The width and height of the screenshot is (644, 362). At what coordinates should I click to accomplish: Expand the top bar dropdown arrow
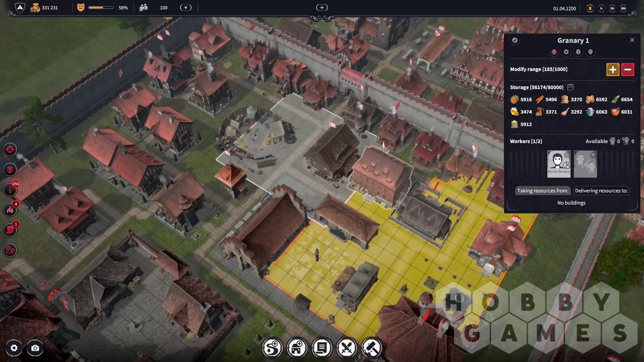click(186, 7)
